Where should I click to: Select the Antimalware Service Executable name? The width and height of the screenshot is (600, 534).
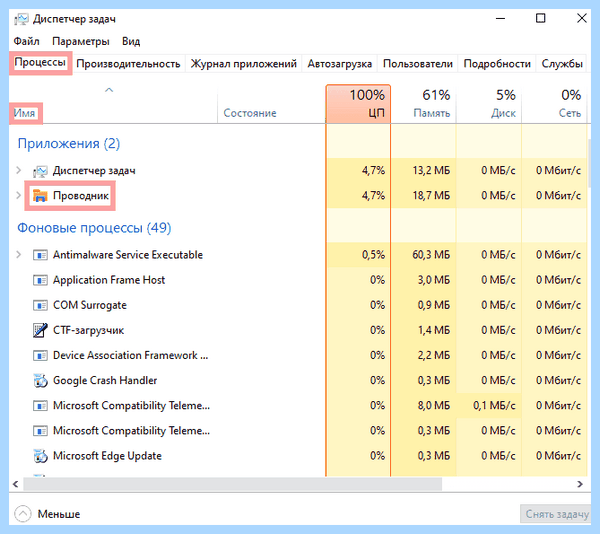point(128,255)
